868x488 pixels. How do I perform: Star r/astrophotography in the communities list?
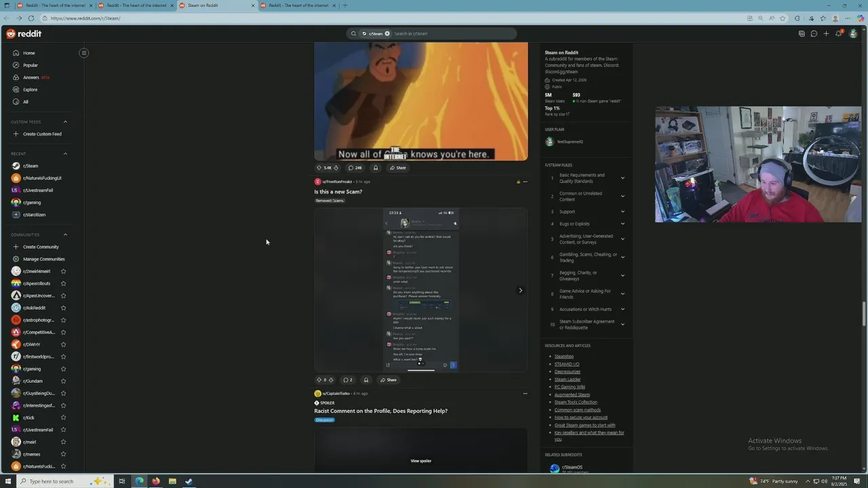point(63,320)
